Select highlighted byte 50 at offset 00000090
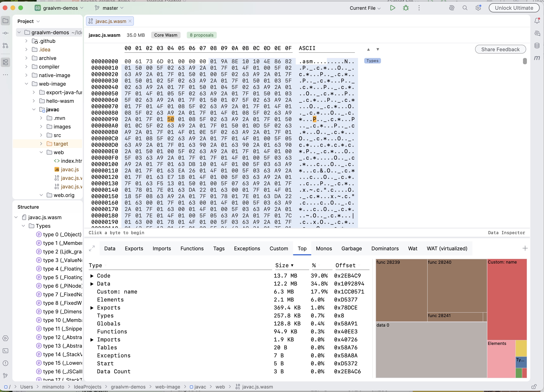The image size is (544, 392). [171, 119]
